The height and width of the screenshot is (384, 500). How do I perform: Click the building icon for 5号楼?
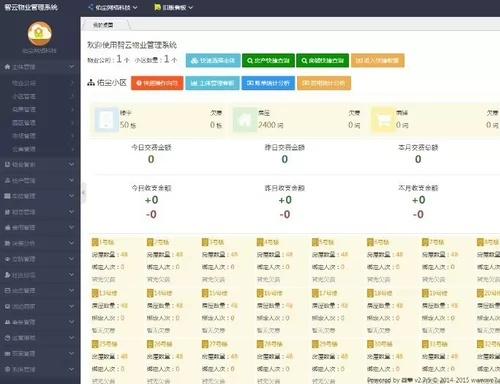click(315, 242)
